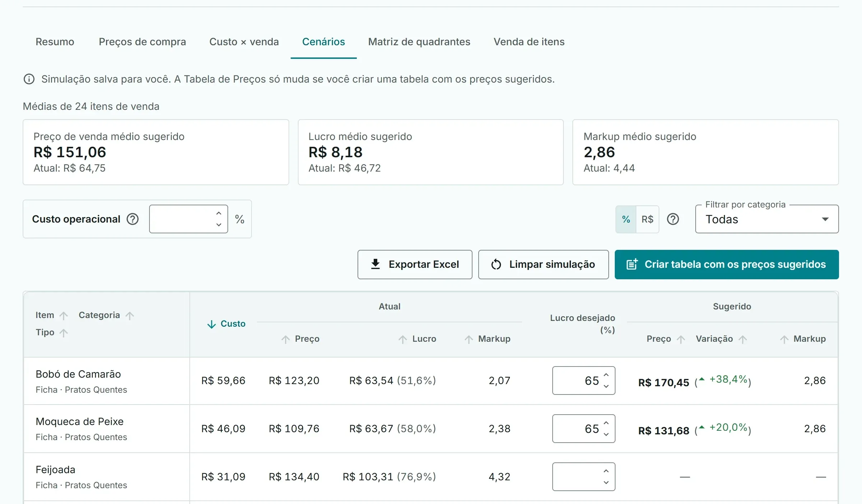The width and height of the screenshot is (862, 504).
Task: Increase Bobó de Camarão lucro desejado
Action: coord(606,375)
